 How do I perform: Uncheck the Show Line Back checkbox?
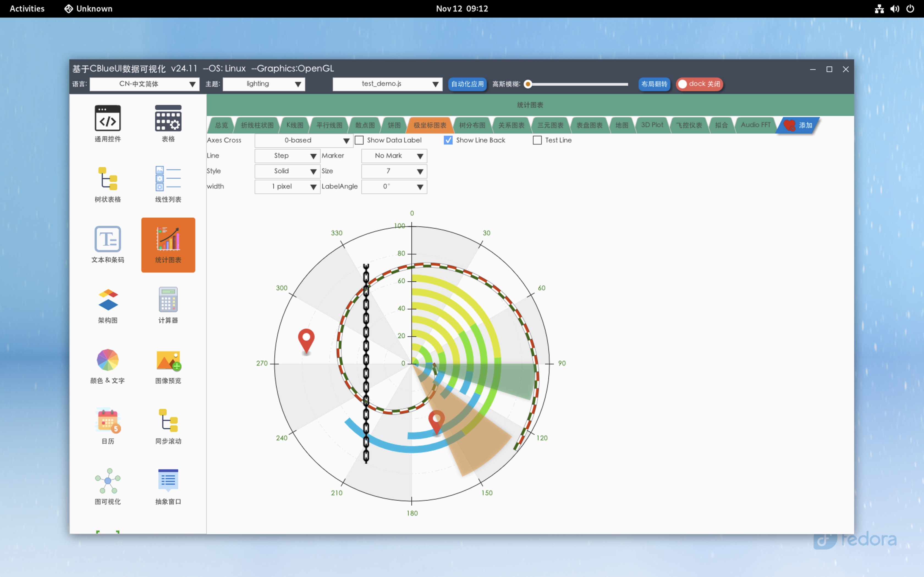click(x=448, y=140)
